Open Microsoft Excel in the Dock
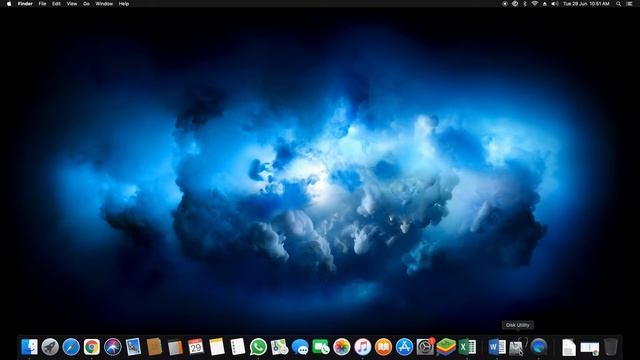The width and height of the screenshot is (640, 360). tap(467, 347)
